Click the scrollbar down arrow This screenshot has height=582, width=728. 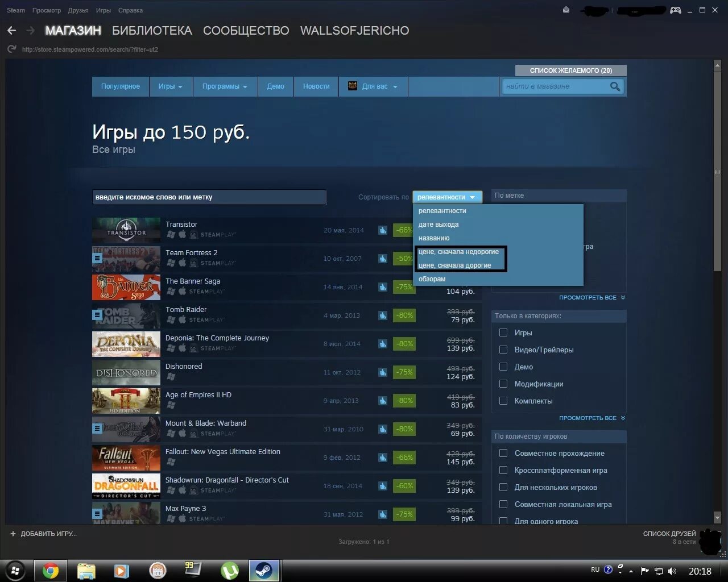(x=717, y=517)
